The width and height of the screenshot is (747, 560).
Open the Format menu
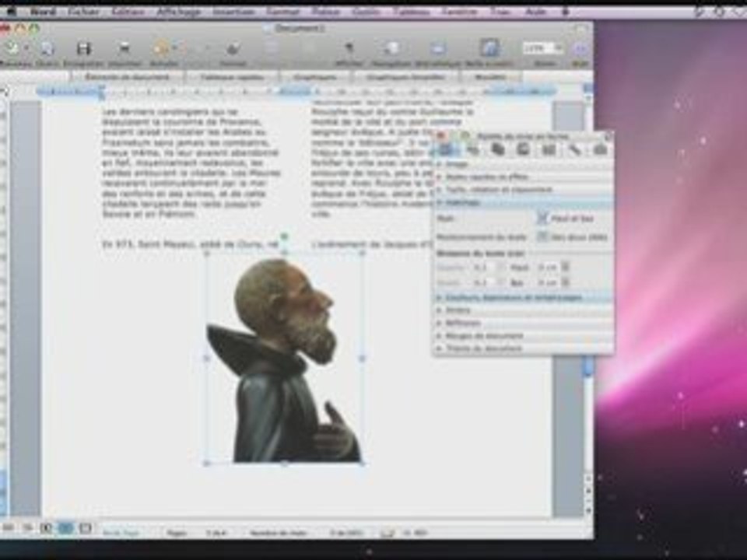click(x=283, y=12)
